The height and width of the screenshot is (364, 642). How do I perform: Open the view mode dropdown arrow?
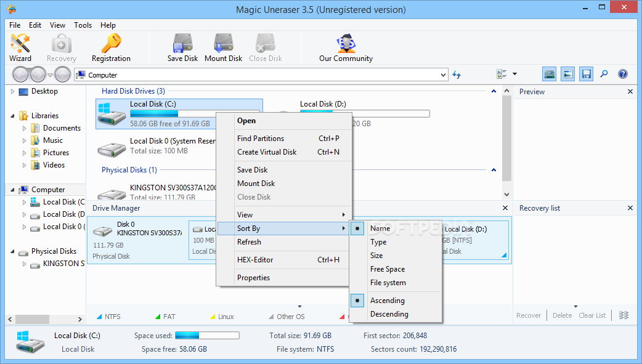pos(514,74)
